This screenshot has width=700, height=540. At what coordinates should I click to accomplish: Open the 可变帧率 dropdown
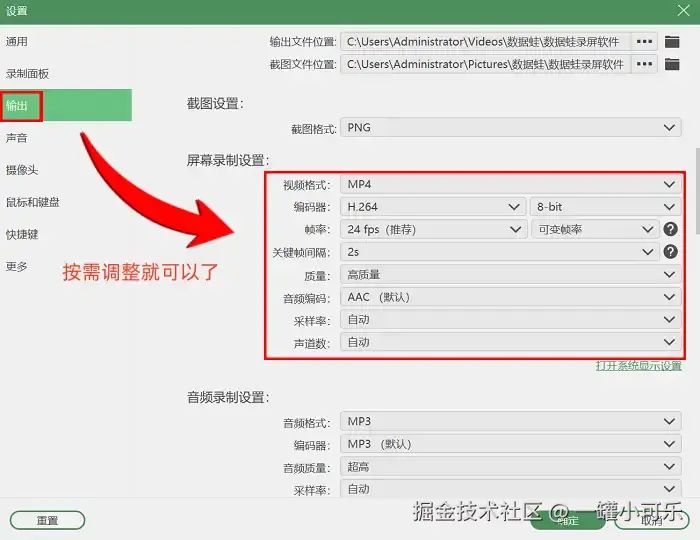(595, 229)
